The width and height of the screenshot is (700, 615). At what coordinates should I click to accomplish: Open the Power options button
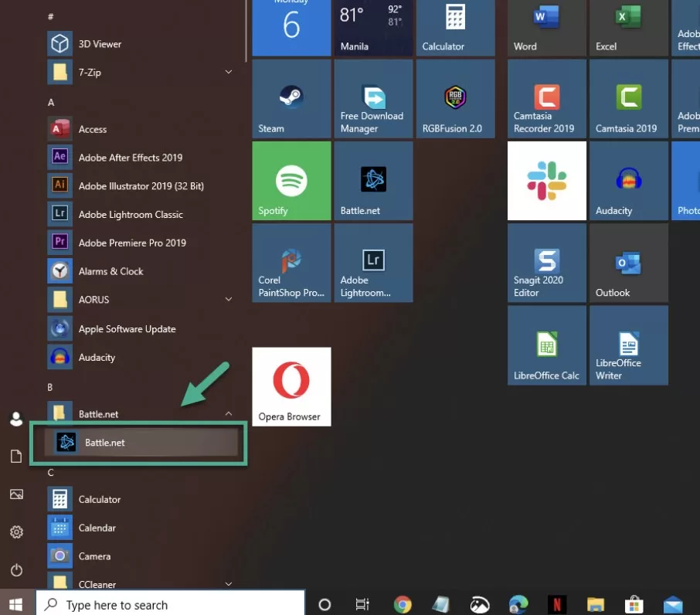(x=16, y=570)
